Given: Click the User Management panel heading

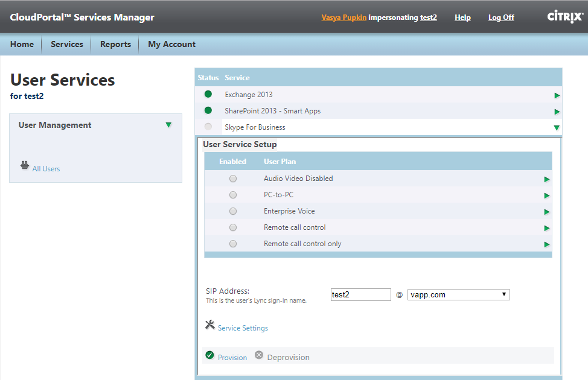Looking at the screenshot, I should point(55,125).
